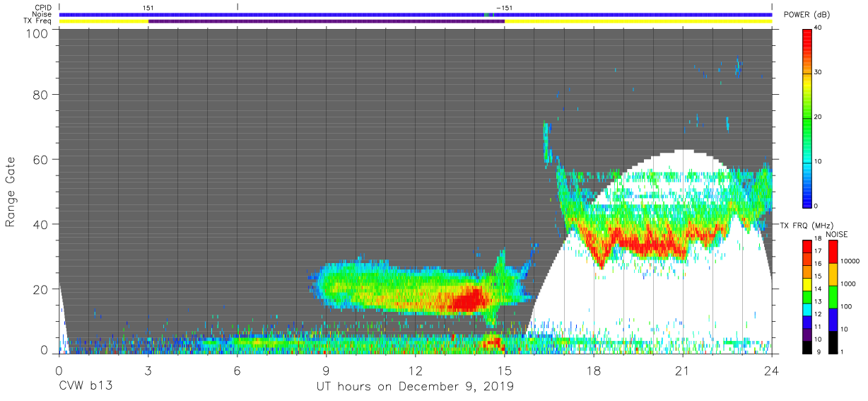The width and height of the screenshot is (868, 401).
Task: Pick the blue 10–100 noise swatch
Action: [833, 319]
